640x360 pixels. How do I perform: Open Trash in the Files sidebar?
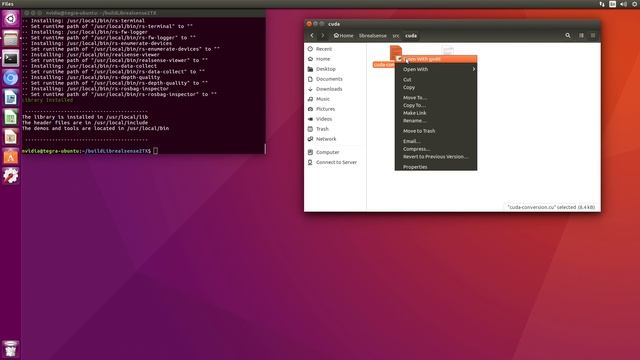322,129
